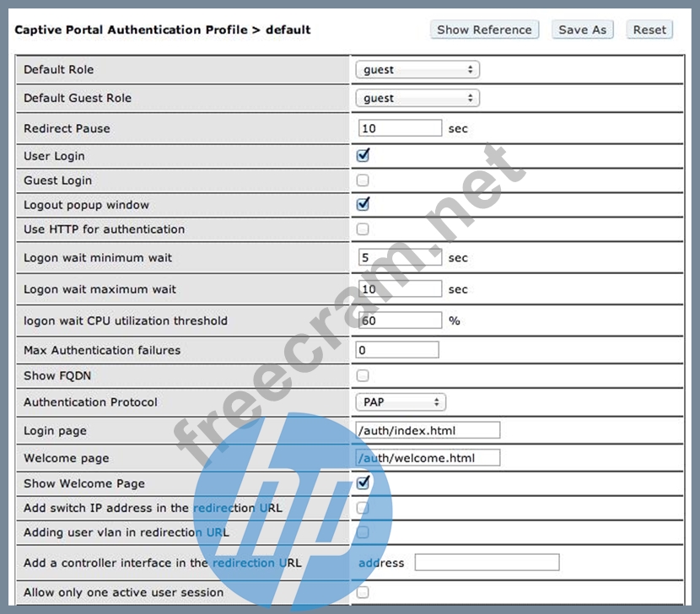Click the Reset button
Viewport: 700px width, 614px height.
[649, 30]
